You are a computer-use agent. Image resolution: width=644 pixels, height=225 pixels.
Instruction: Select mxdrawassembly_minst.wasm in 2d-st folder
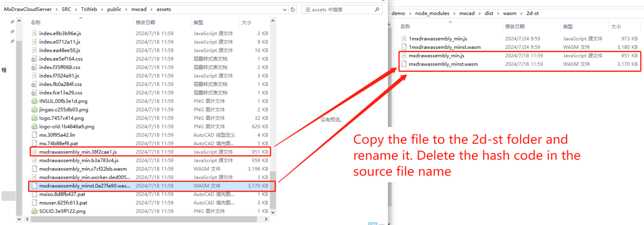pos(443,64)
